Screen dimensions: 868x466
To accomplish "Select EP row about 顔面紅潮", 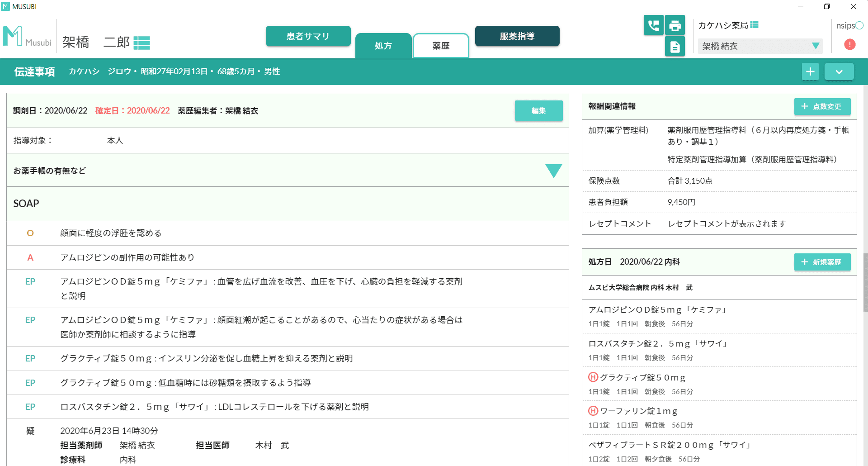I will tap(288, 327).
